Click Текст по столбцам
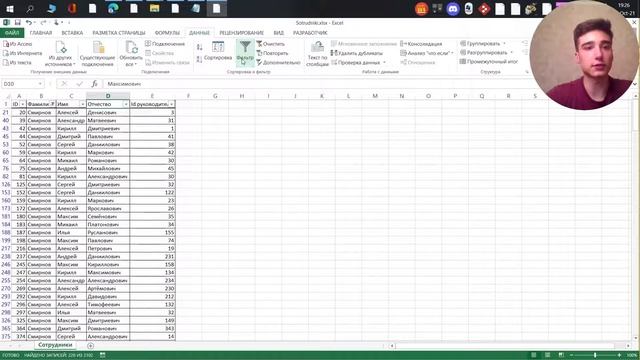Viewport: 640px width, 360px height. pyautogui.click(x=317, y=54)
